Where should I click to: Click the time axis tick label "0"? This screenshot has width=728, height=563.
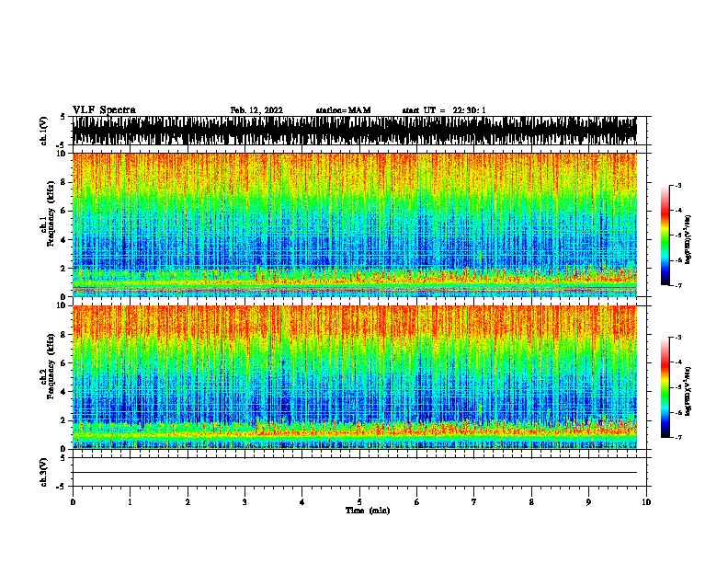coord(73,502)
